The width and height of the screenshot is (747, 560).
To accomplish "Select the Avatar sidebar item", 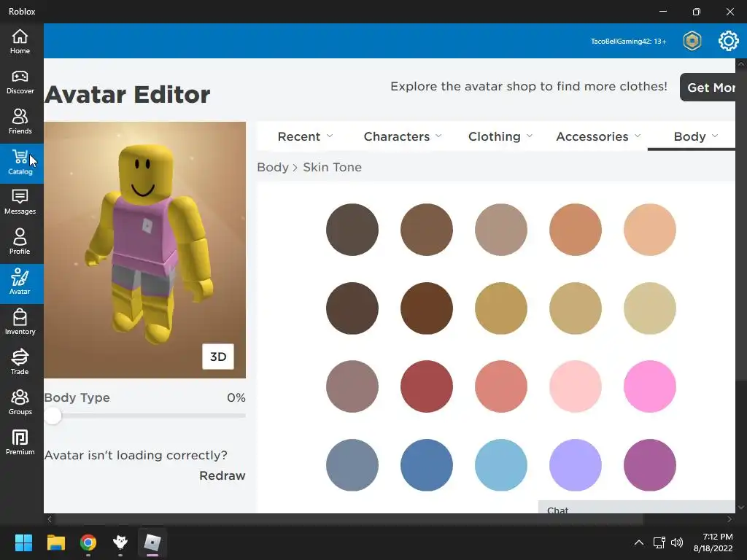I will 20,283.
